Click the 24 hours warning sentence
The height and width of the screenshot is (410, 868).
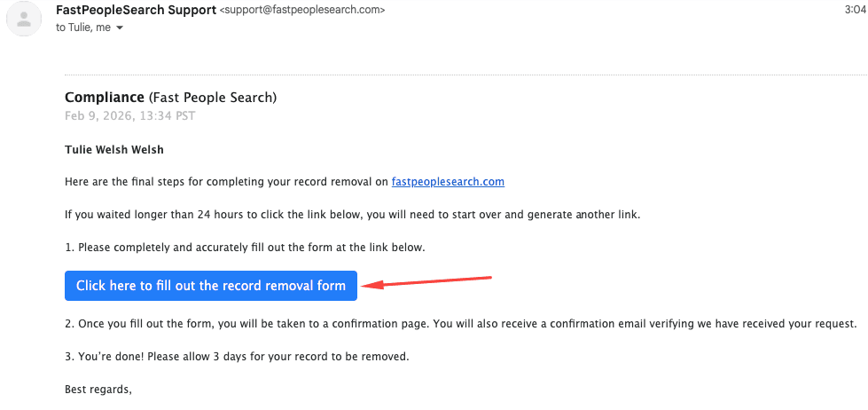[x=352, y=215]
